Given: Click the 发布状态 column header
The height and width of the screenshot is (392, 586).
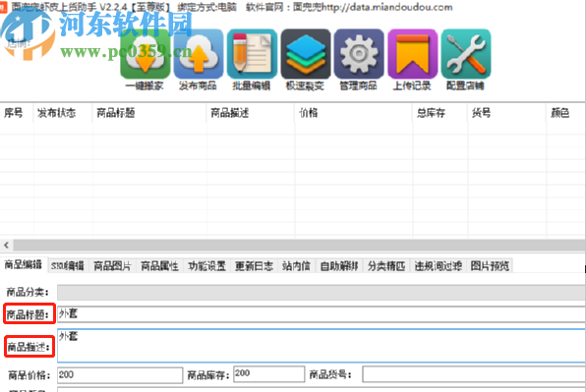Looking at the screenshot, I should tap(63, 113).
